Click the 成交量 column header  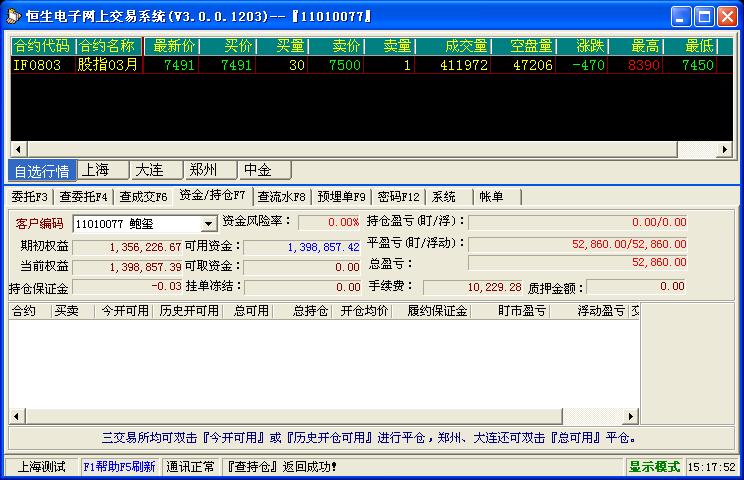click(454, 46)
